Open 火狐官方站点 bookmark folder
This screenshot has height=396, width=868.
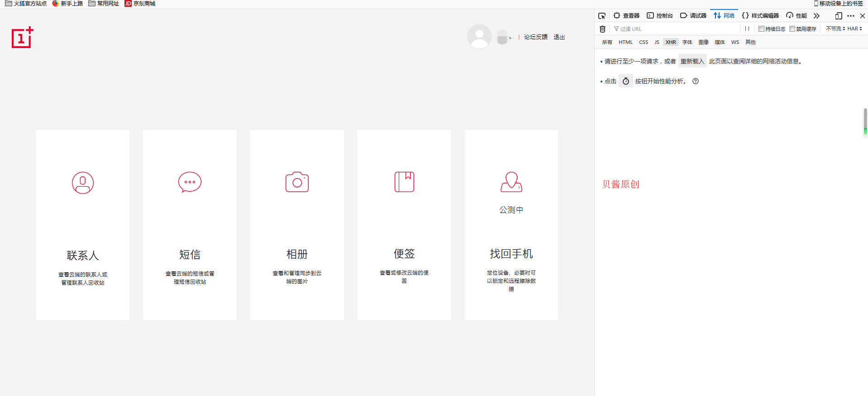tap(26, 4)
